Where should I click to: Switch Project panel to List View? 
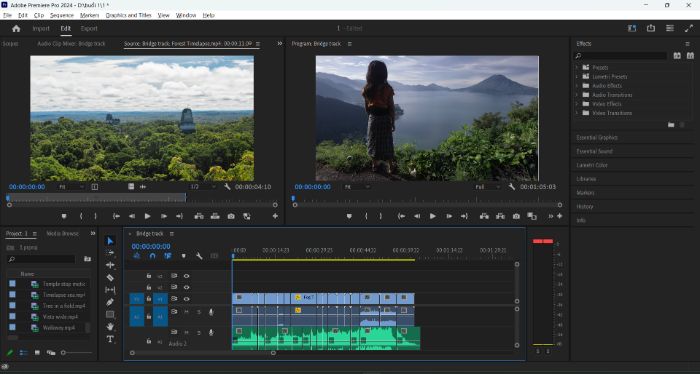tap(23, 353)
